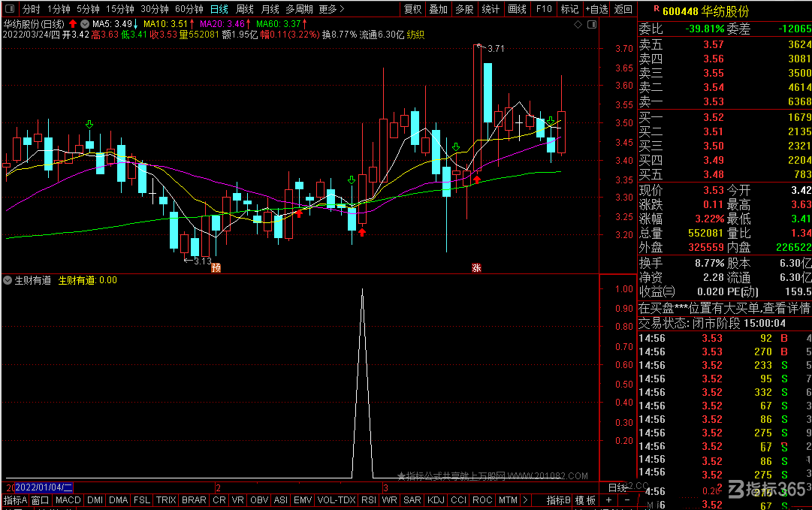
Task: Switch to the 1分钟 chart period
Action: pyautogui.click(x=59, y=9)
